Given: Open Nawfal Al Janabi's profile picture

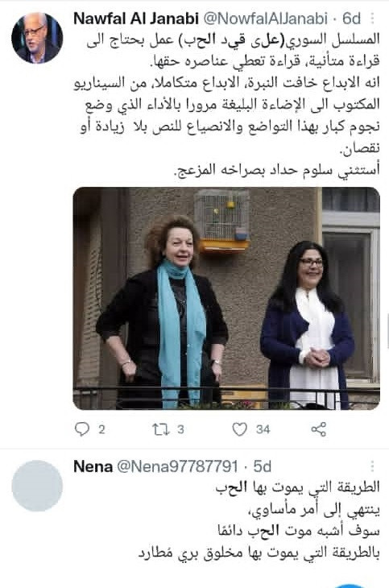Looking at the screenshot, I should (37, 38).
